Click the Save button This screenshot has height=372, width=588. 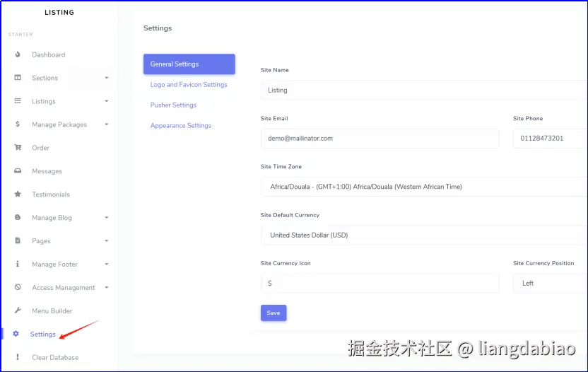(274, 313)
